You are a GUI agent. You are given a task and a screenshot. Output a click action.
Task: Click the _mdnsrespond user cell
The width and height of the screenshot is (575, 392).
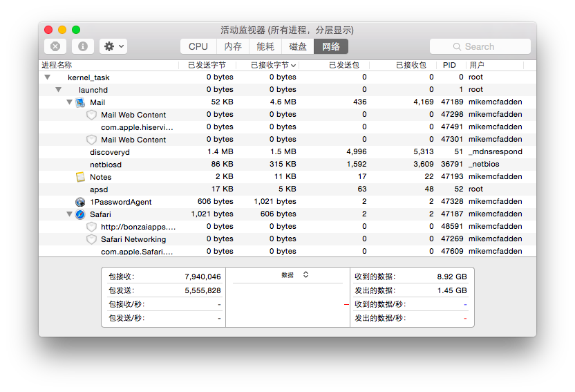[x=495, y=152]
